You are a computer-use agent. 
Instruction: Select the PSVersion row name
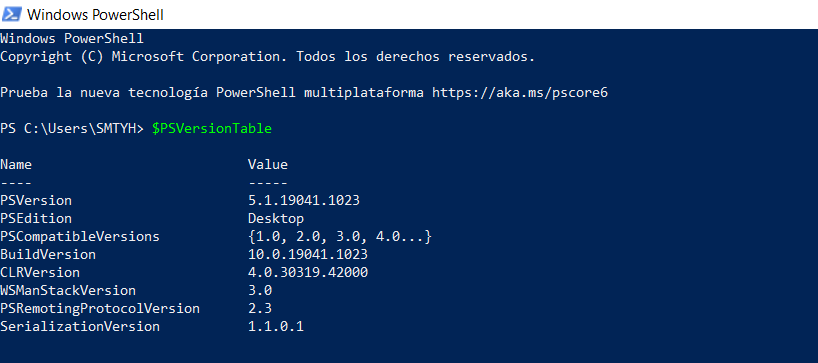36,201
